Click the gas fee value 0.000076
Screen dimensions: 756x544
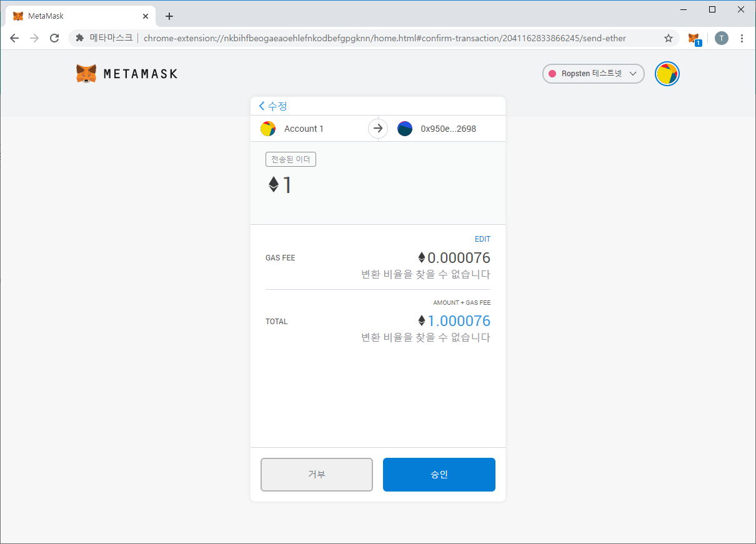459,257
